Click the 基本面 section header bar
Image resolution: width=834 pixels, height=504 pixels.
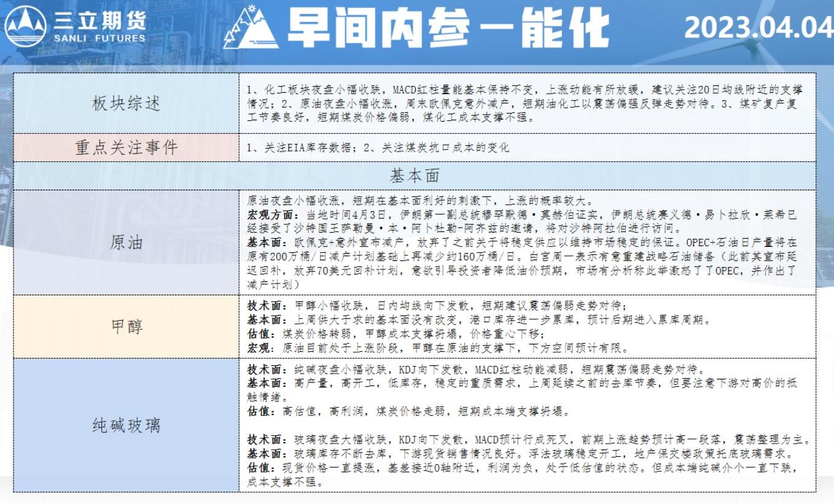tap(415, 176)
